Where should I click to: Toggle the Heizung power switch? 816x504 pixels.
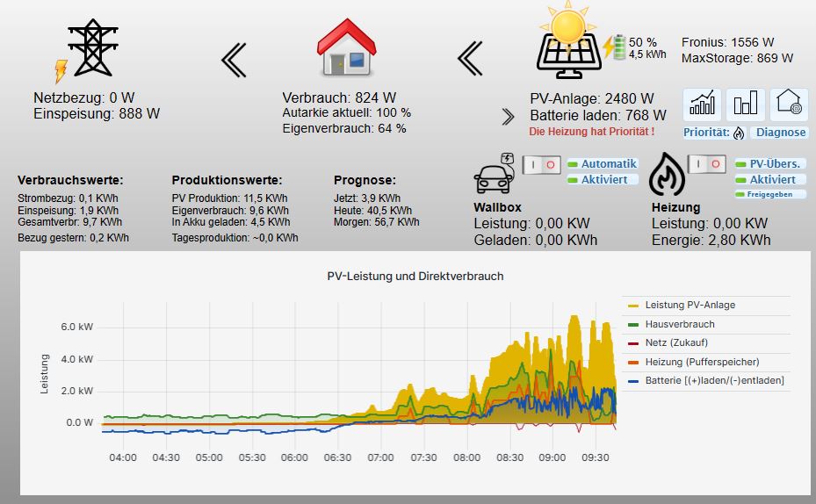(707, 164)
